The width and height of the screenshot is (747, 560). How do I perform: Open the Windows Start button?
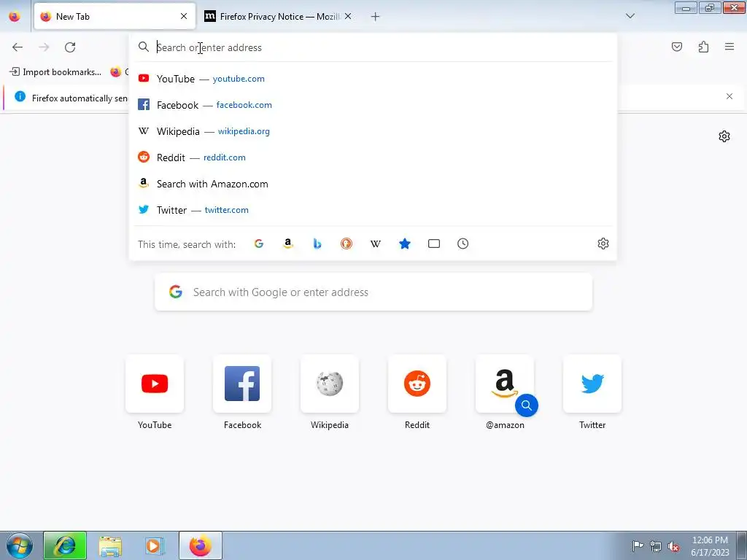[20, 545]
